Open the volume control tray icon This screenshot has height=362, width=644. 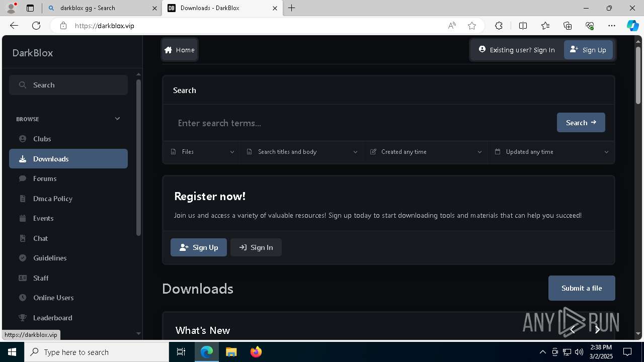coord(579,352)
